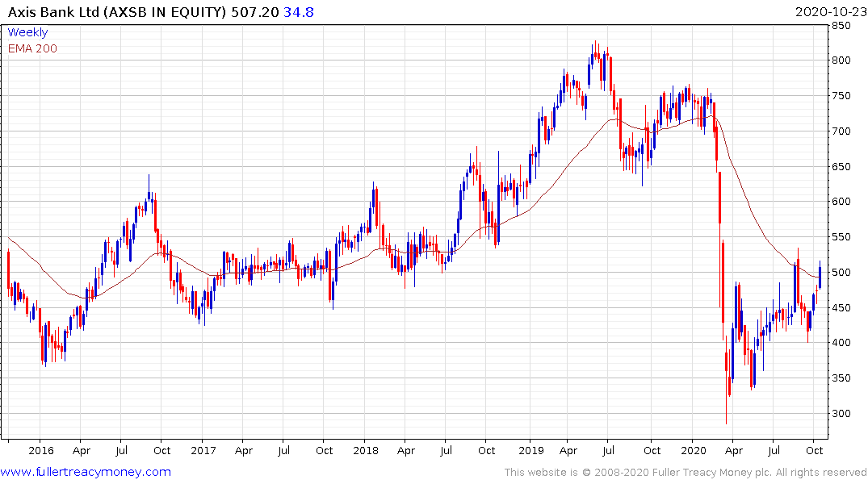The height and width of the screenshot is (484, 868).
Task: Click the Weekly timeframe label
Action: [27, 32]
